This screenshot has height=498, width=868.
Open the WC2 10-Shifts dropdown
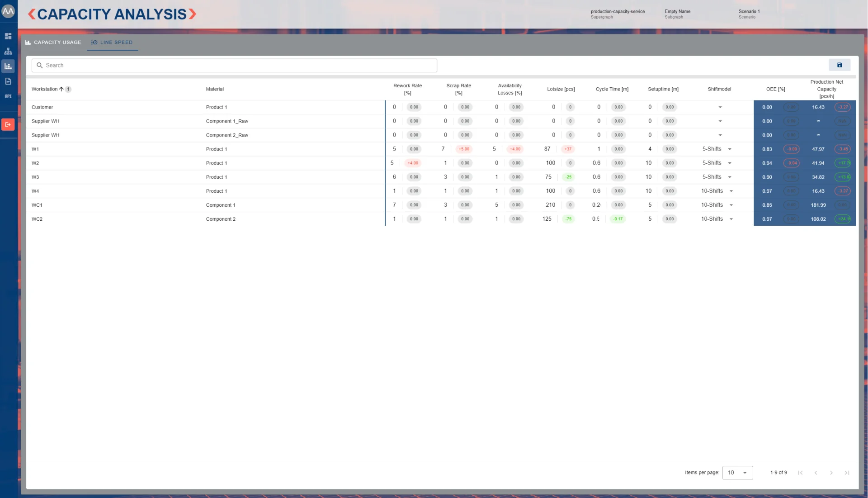(731, 219)
